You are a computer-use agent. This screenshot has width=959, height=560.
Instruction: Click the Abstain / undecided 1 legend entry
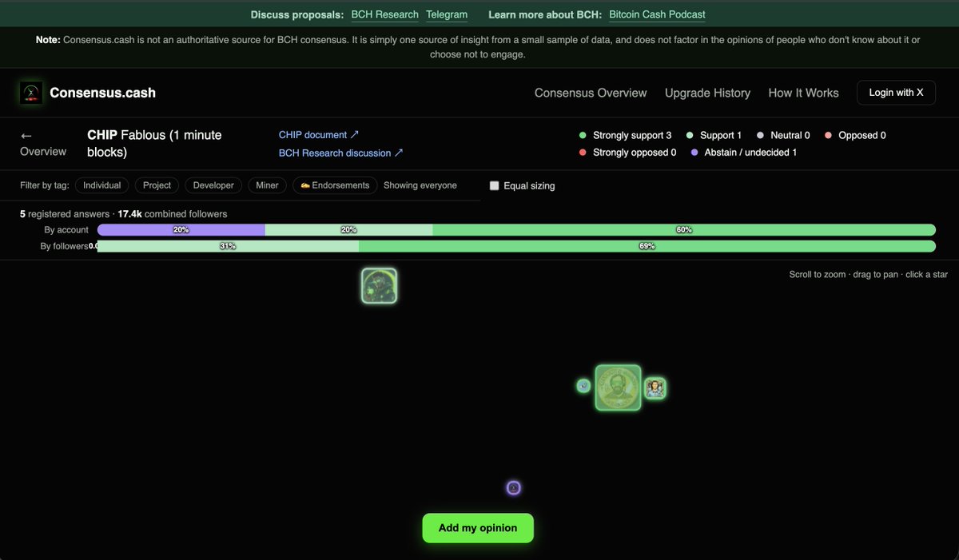[x=743, y=152]
